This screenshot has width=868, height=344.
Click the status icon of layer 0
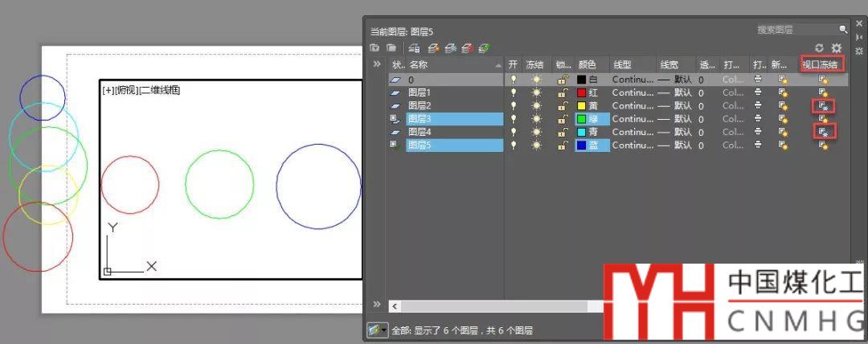[396, 80]
